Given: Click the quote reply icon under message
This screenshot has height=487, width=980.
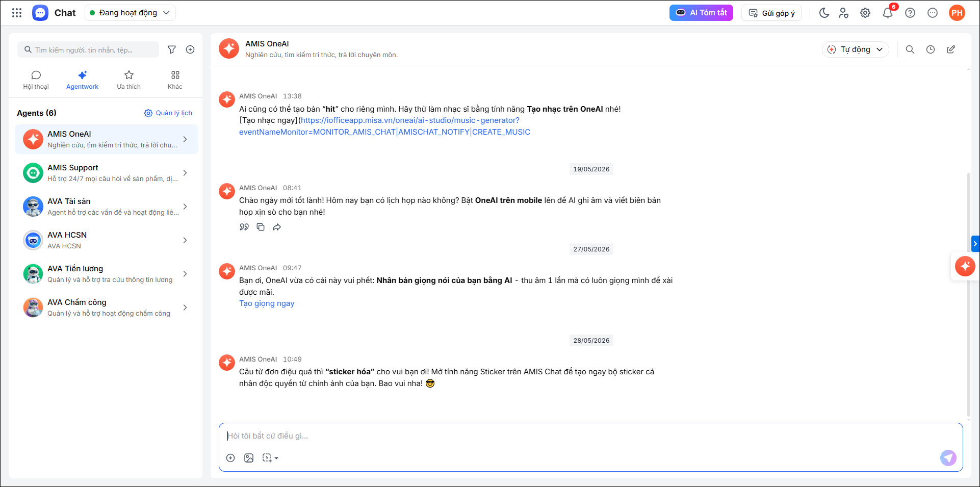Looking at the screenshot, I should click(244, 227).
